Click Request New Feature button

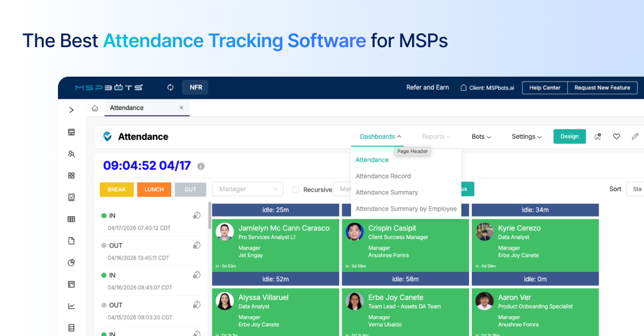pos(602,88)
